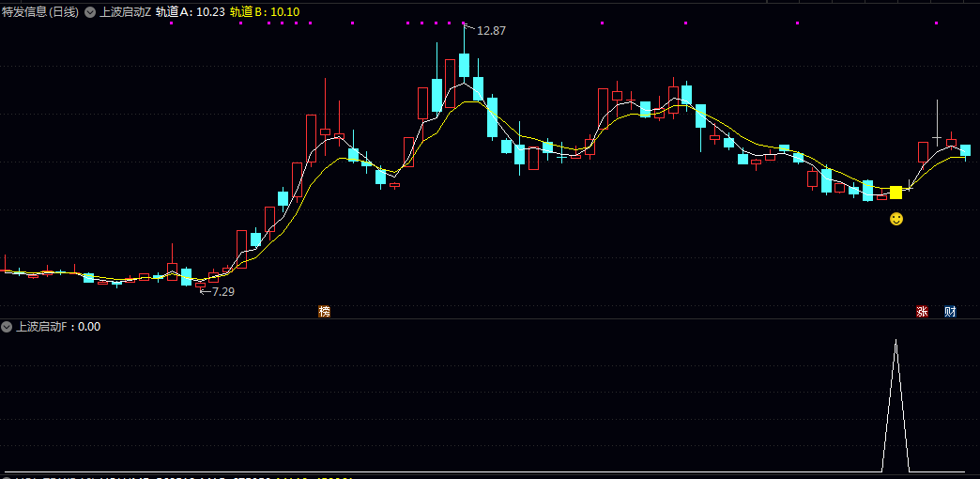
Task: Select the last cyan candle on the chart
Action: [x=965, y=150]
